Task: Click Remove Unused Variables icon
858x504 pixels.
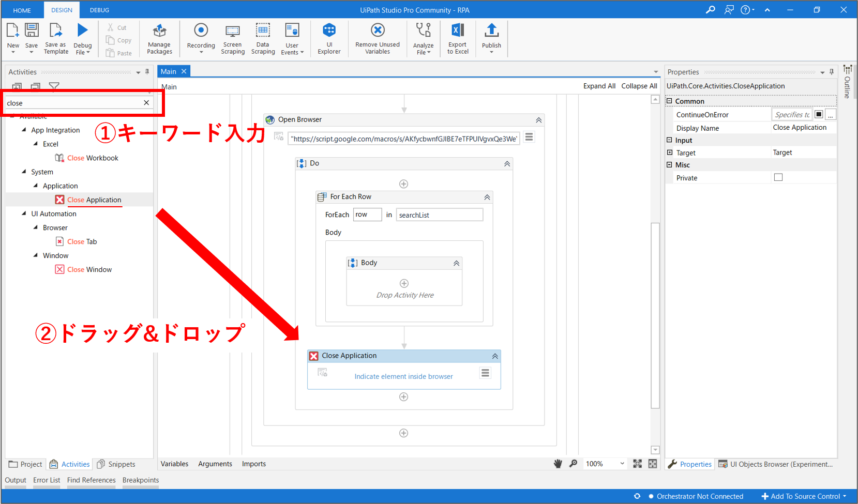Action: 378,31
